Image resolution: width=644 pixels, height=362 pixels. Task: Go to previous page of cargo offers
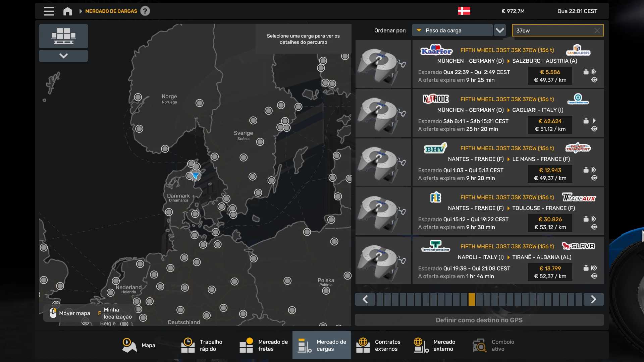(365, 299)
